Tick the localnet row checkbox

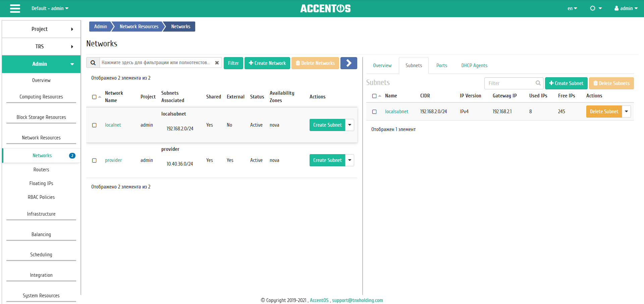94,125
